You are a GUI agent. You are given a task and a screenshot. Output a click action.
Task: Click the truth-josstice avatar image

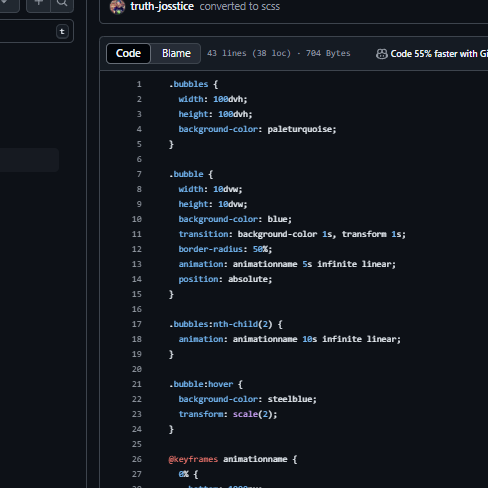click(118, 7)
